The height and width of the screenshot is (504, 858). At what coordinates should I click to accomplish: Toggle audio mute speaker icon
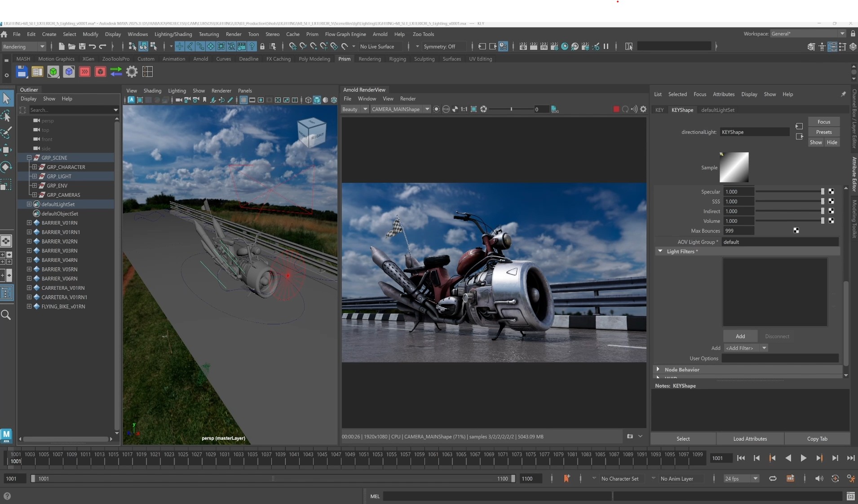click(x=819, y=478)
